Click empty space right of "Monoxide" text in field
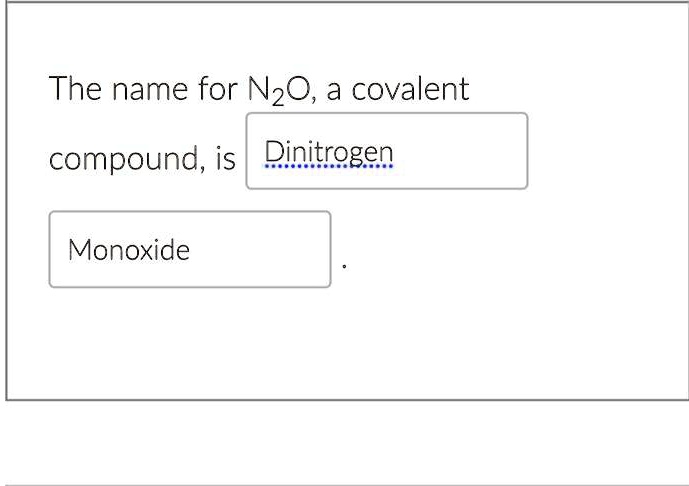The image size is (689, 486). pyautogui.click(x=260, y=249)
